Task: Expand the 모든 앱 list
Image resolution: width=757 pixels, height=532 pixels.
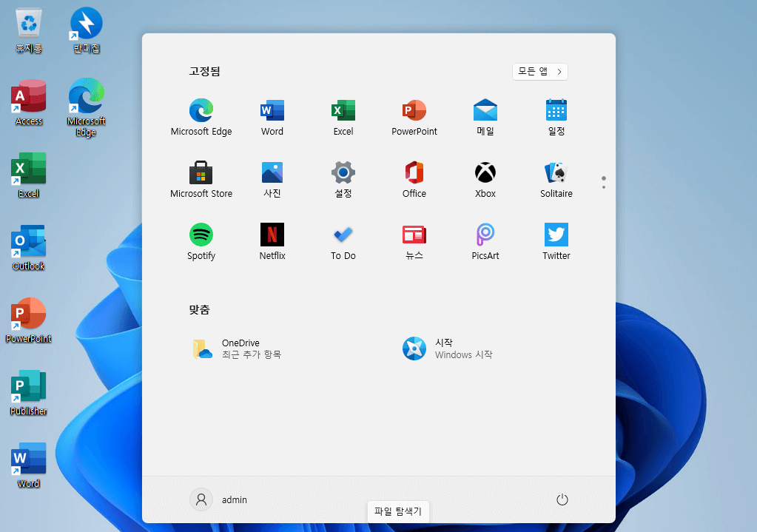Action: click(x=539, y=72)
